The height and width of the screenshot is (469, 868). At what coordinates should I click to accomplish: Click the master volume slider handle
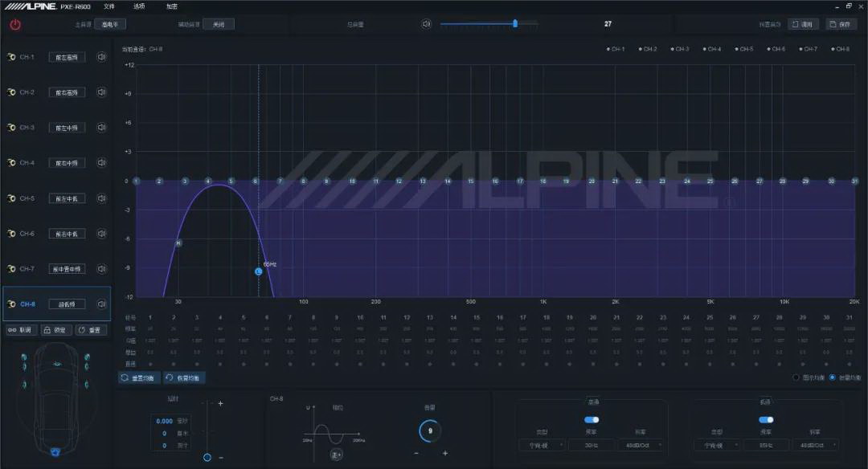[x=515, y=24]
